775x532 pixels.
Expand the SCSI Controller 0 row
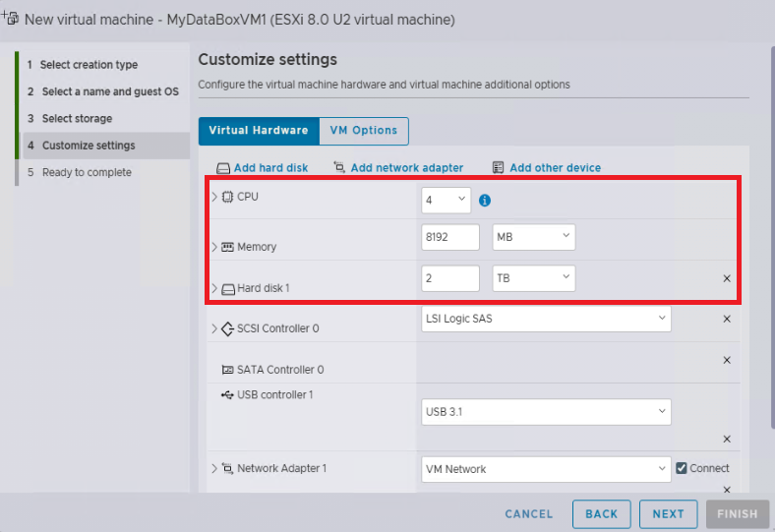click(214, 328)
